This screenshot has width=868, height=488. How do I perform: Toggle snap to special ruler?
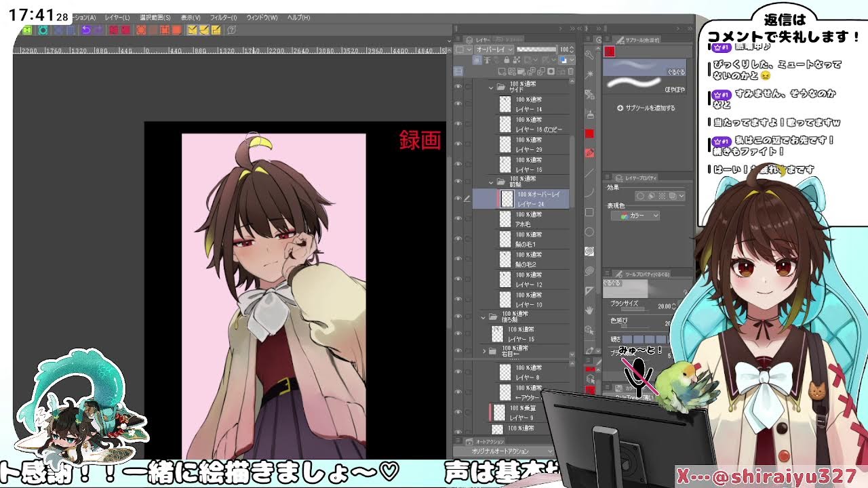tap(205, 30)
